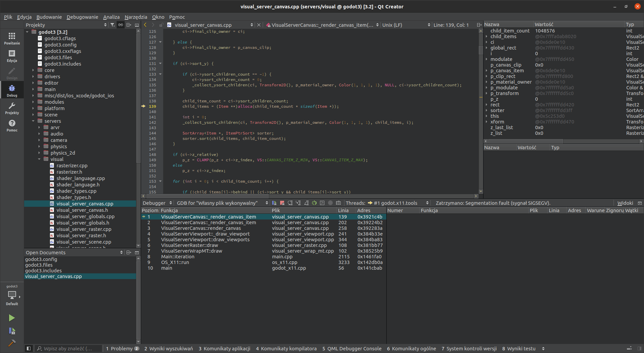
Task: Split the editor view
Action: click(x=479, y=25)
